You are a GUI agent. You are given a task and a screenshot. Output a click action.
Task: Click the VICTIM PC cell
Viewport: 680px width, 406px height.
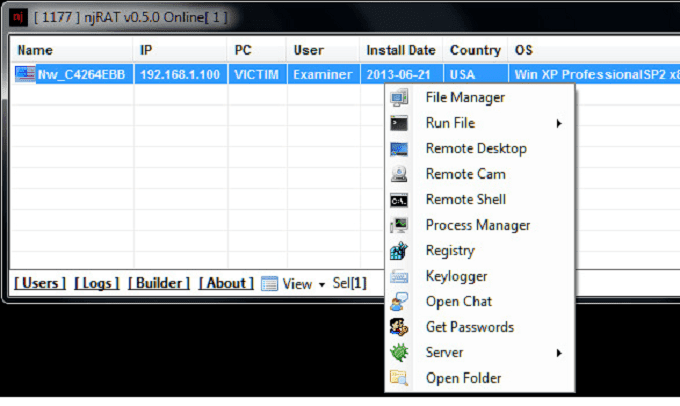[x=257, y=75]
